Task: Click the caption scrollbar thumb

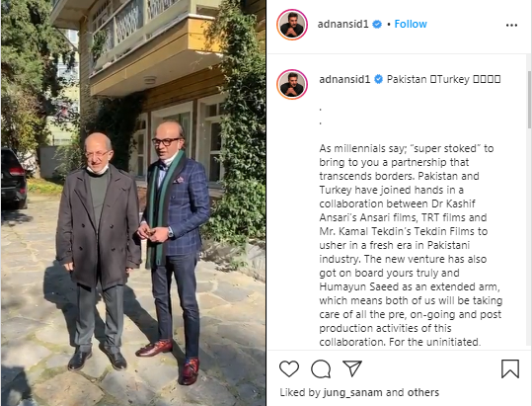Action: (x=529, y=100)
